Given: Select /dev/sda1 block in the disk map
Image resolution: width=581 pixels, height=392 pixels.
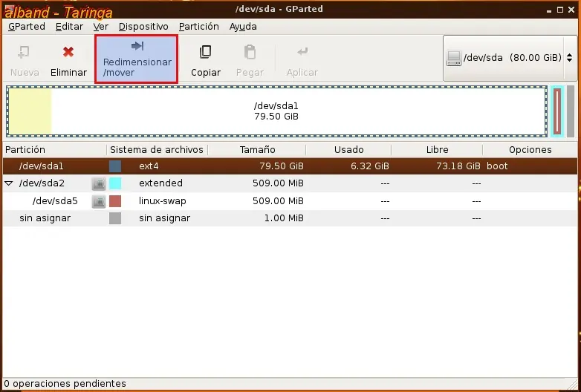Looking at the screenshot, I should coord(276,111).
